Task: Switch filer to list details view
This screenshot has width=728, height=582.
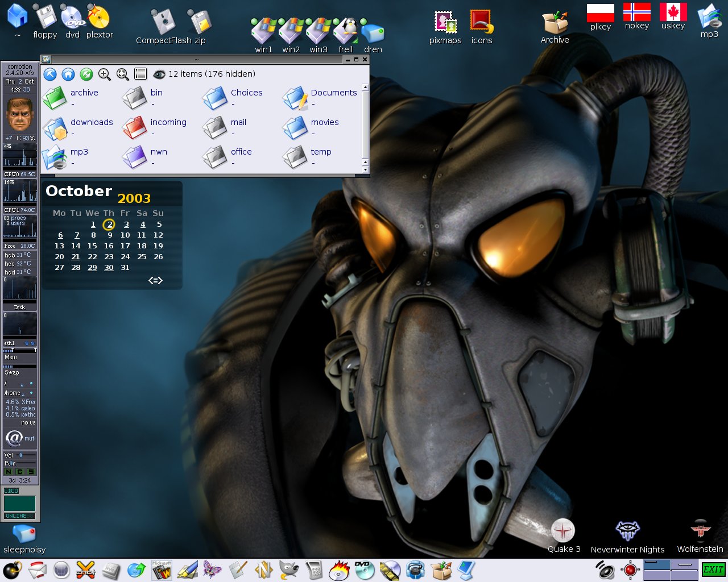Action: click(140, 74)
